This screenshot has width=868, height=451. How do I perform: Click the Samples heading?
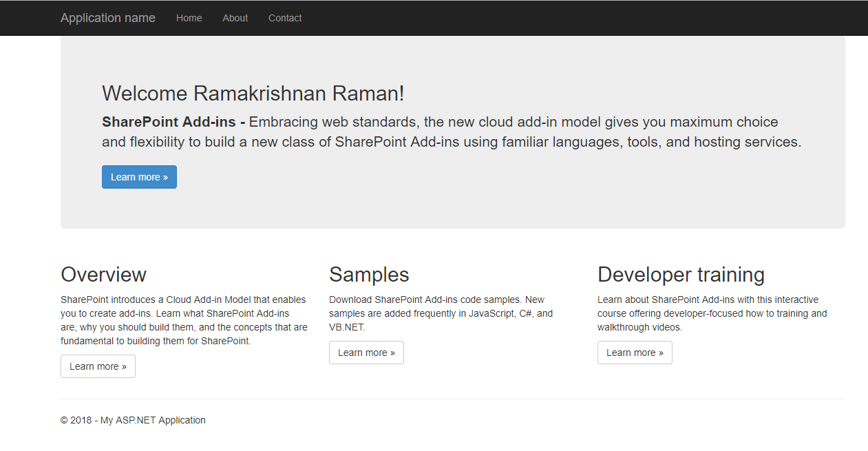369,274
